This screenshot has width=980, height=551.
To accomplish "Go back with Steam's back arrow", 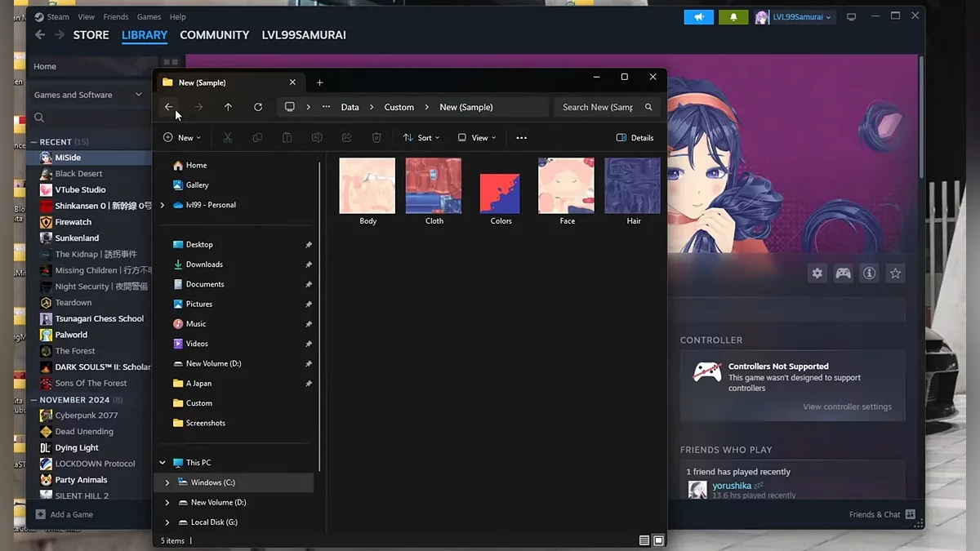I will pyautogui.click(x=39, y=35).
